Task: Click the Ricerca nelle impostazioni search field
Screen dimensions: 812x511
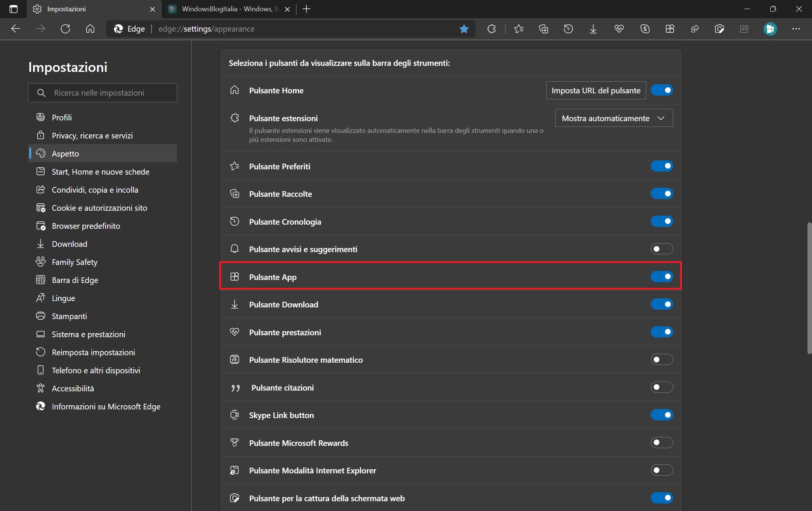Action: 103,93
